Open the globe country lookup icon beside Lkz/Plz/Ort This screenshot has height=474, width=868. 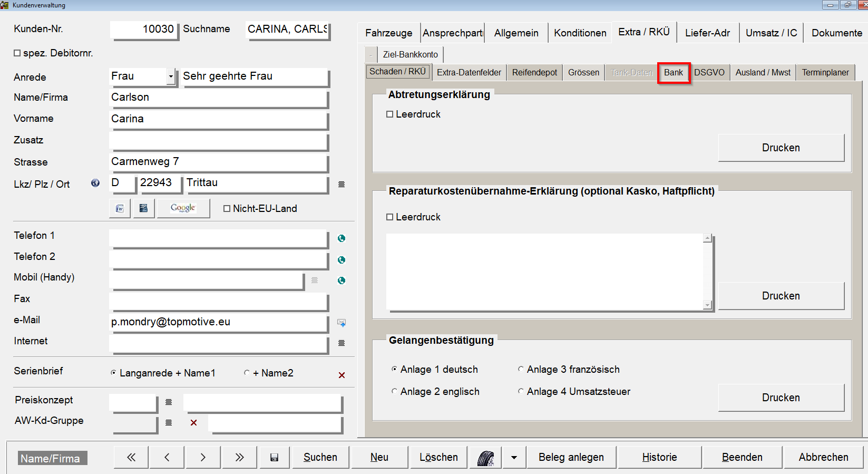(x=95, y=183)
